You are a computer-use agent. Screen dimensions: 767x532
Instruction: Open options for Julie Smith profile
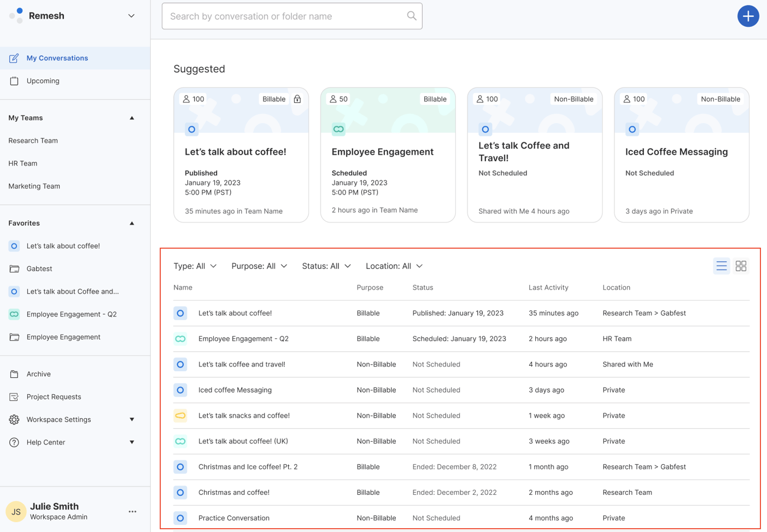pos(132,511)
